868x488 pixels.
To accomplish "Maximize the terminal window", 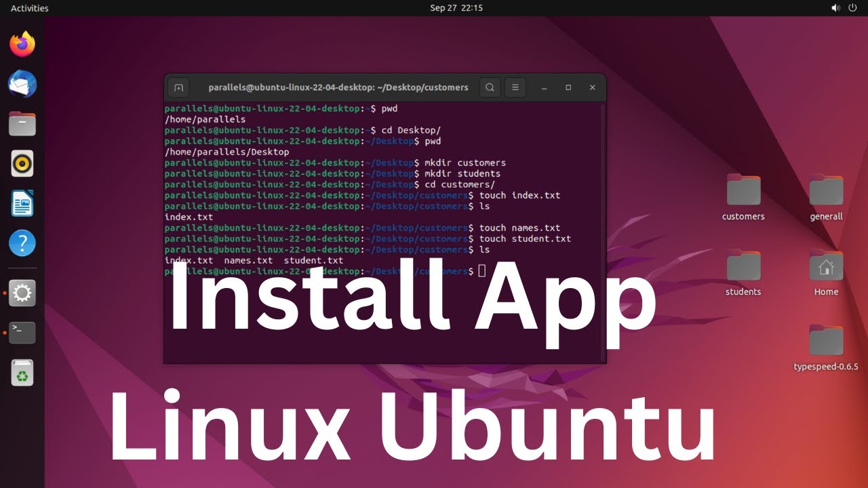I will (x=568, y=87).
